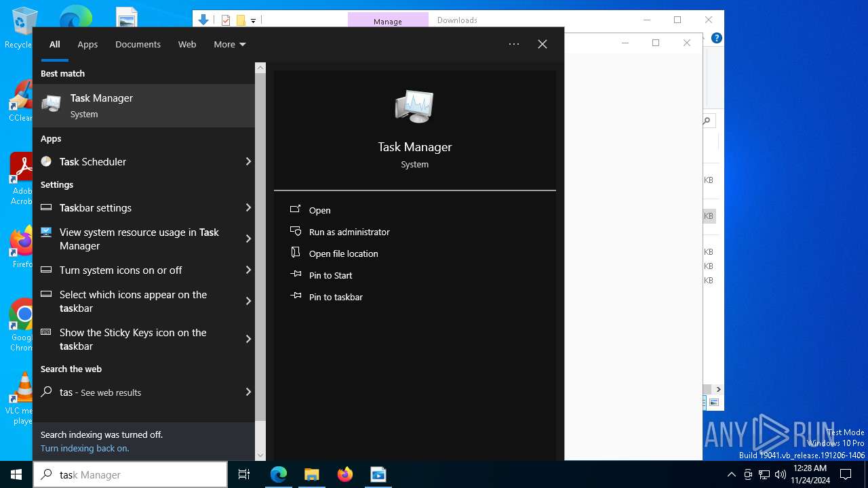Click Pin to Start pin icon

[296, 274]
